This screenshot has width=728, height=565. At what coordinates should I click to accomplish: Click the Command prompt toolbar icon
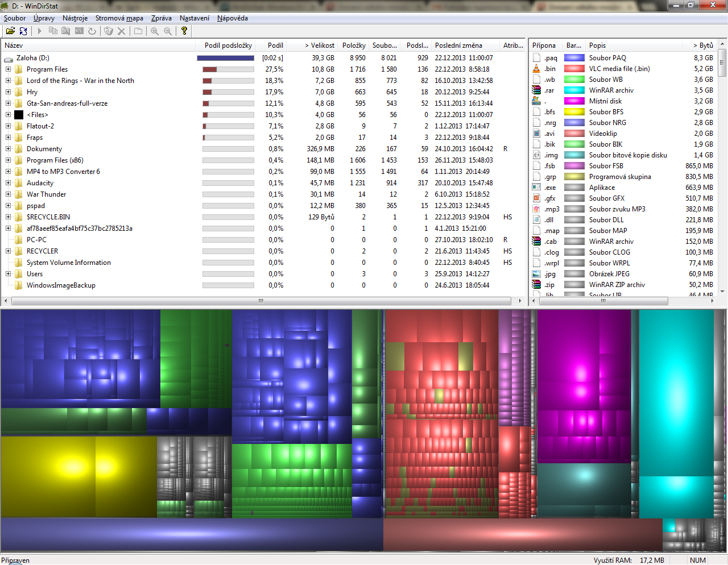[x=79, y=31]
